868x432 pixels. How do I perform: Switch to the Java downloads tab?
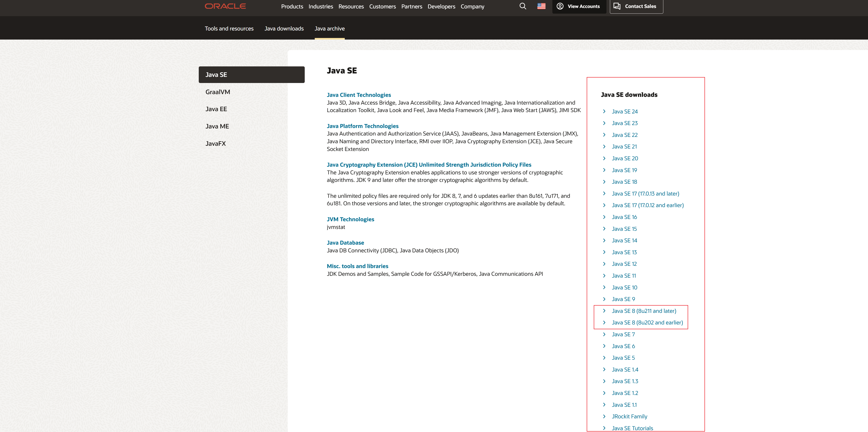coord(284,29)
